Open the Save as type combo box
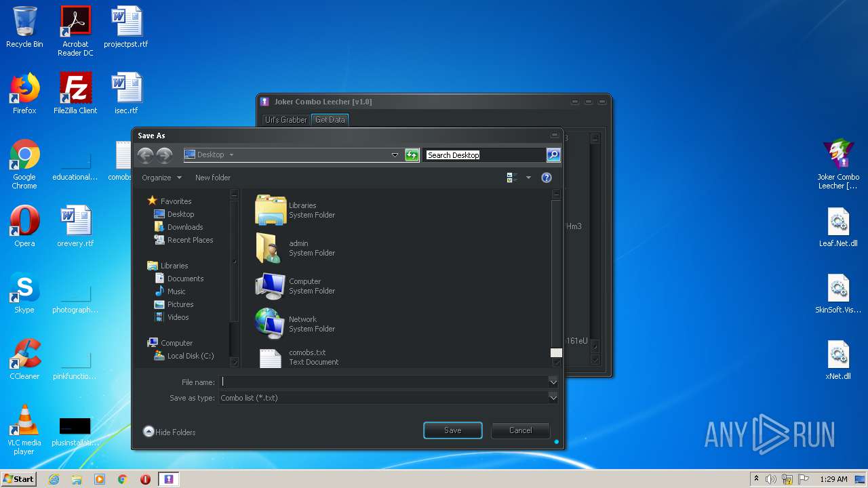This screenshot has height=488, width=868. [389, 398]
